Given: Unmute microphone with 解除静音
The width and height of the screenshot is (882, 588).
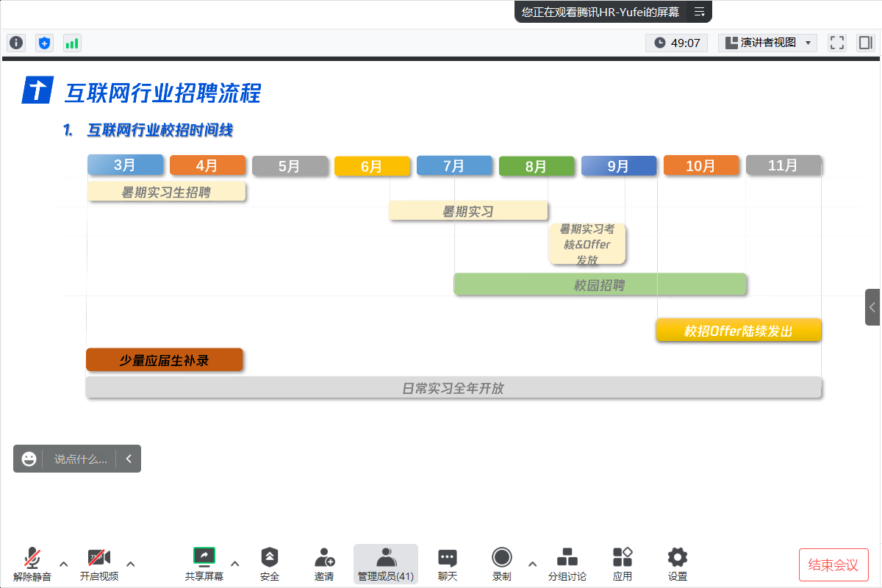Looking at the screenshot, I should click(32, 564).
